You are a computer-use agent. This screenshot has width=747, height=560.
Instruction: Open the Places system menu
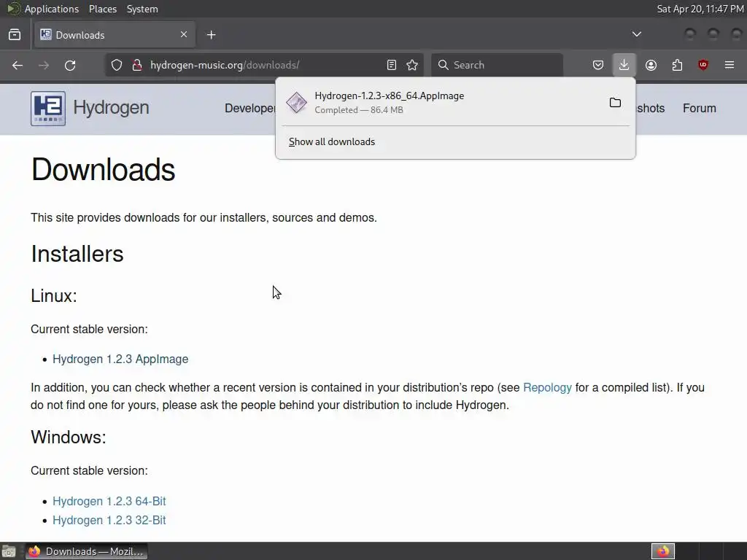(x=102, y=9)
